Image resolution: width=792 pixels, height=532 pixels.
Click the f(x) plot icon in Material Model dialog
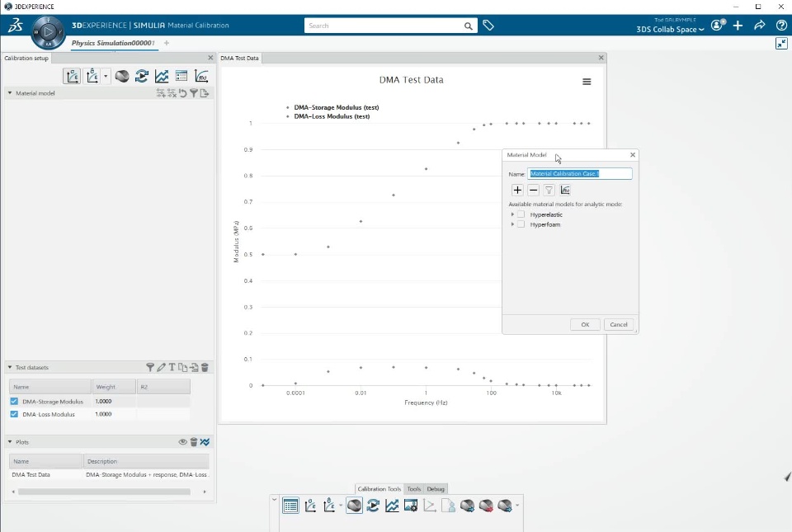565,191
